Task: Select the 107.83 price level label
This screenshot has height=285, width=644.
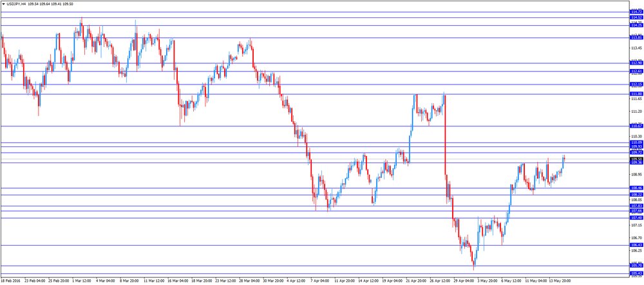Action: [637, 206]
